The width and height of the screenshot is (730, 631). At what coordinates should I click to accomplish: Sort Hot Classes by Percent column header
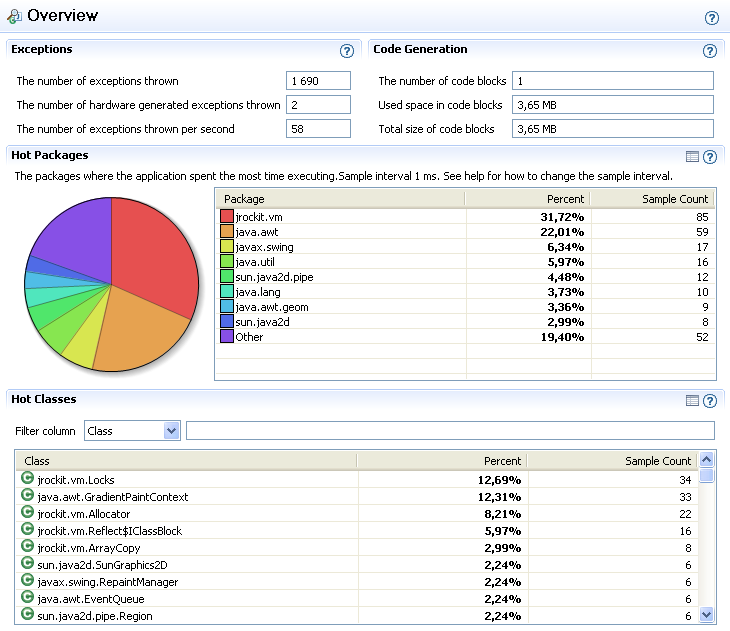442,461
